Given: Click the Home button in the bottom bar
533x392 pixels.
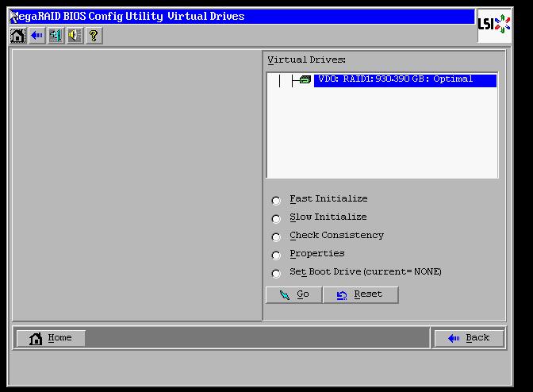Looking at the screenshot, I should coord(51,338).
